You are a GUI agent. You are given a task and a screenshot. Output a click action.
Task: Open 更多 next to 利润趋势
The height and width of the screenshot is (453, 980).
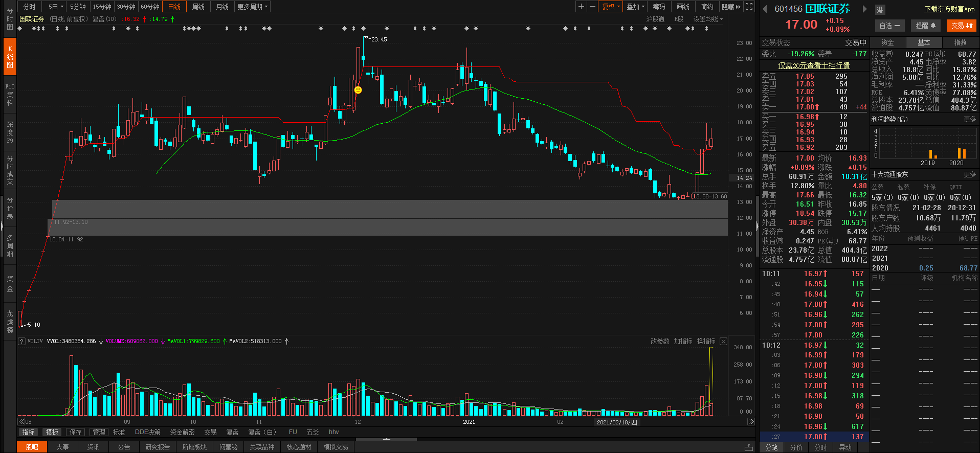coord(970,119)
